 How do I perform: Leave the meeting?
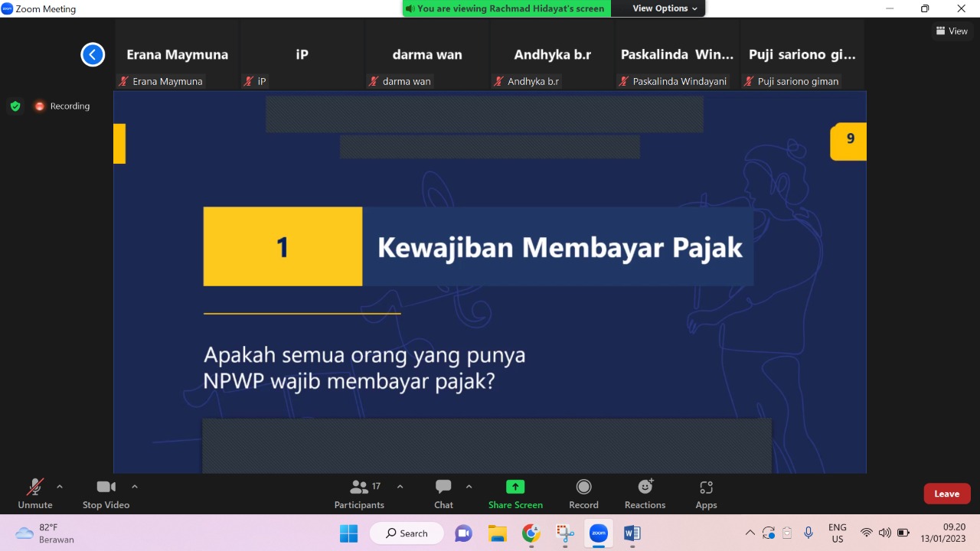(x=946, y=494)
